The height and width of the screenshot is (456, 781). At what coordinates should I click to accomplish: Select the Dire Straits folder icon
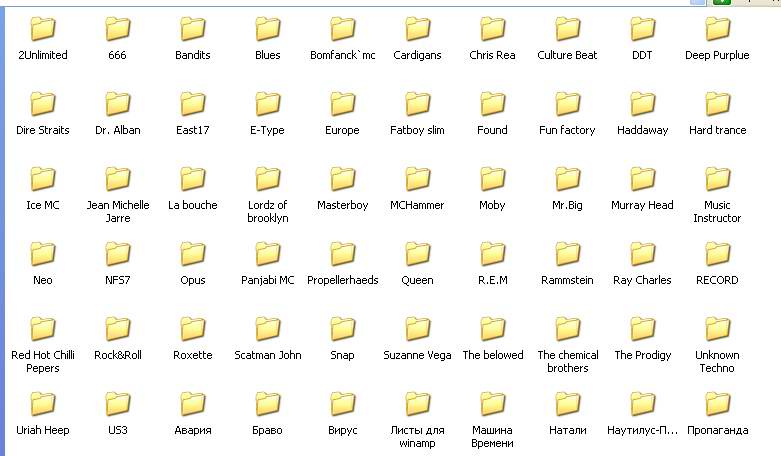point(43,104)
